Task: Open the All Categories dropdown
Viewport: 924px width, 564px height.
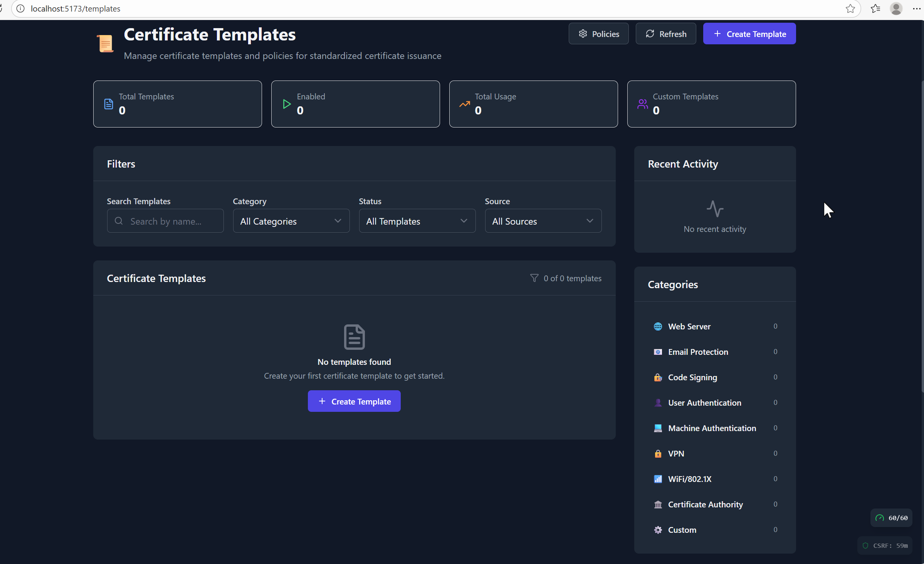Action: coord(291,221)
